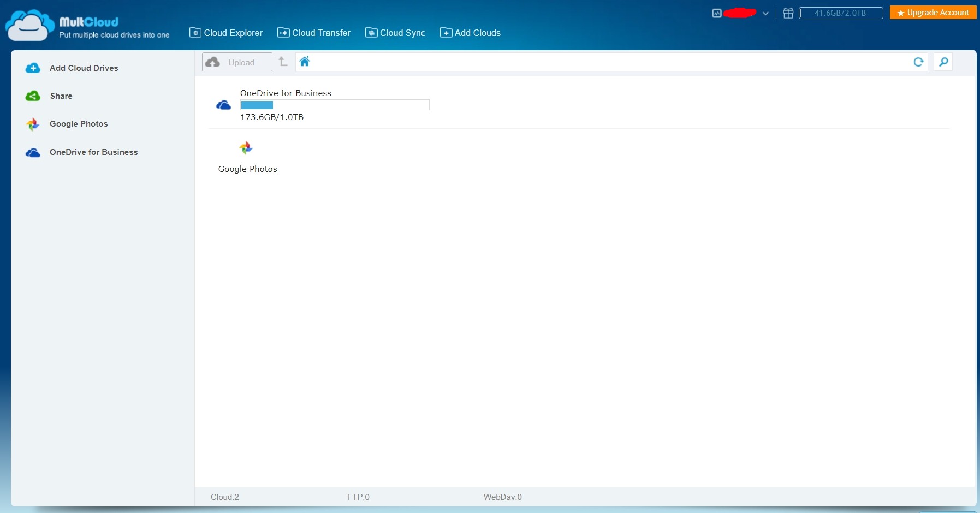The image size is (980, 513).
Task: Click the FTP:0 status entry
Action: 358,497
